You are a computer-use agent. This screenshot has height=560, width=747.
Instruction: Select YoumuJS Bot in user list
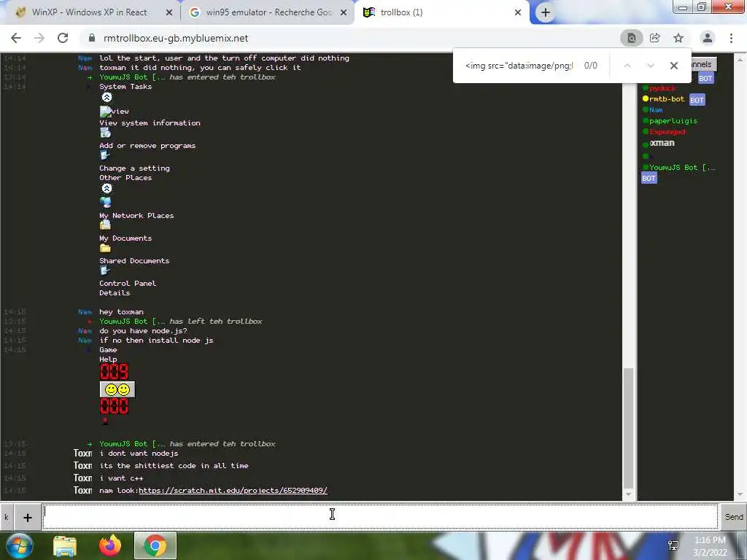click(682, 168)
